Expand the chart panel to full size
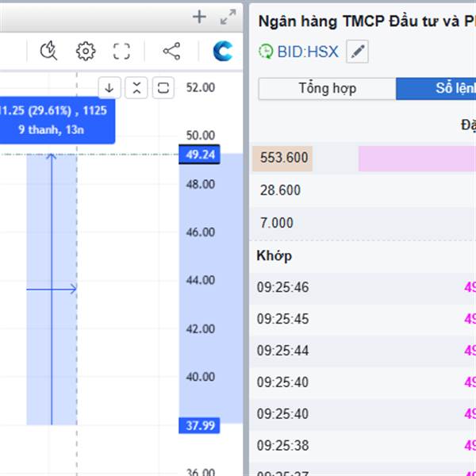 [228, 17]
